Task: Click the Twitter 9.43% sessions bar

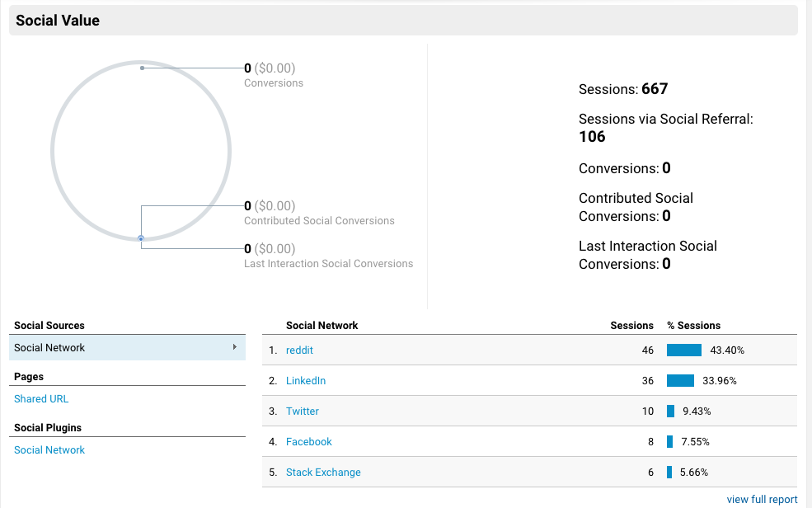Action: point(670,411)
